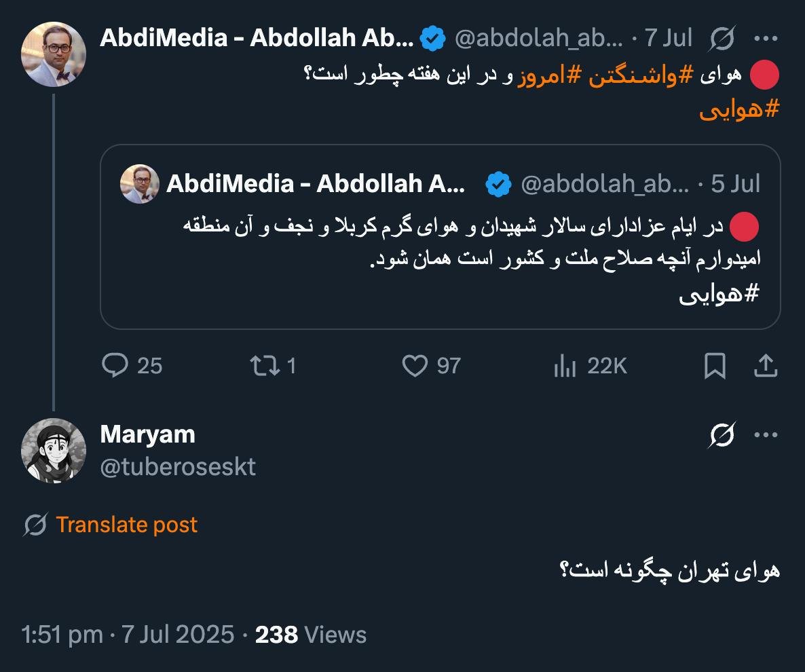Click the Grok icon on Maryam's reply
The width and height of the screenshot is (805, 672).
pyautogui.click(x=722, y=435)
